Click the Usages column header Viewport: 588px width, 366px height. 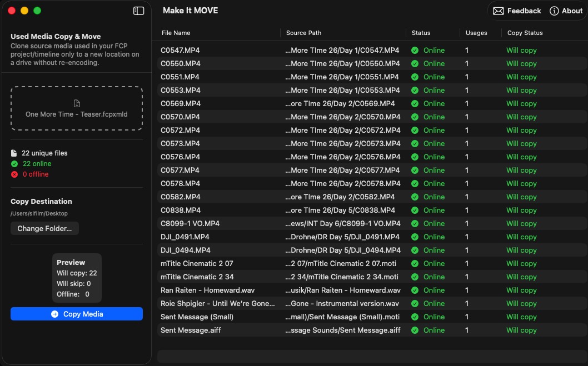476,33
